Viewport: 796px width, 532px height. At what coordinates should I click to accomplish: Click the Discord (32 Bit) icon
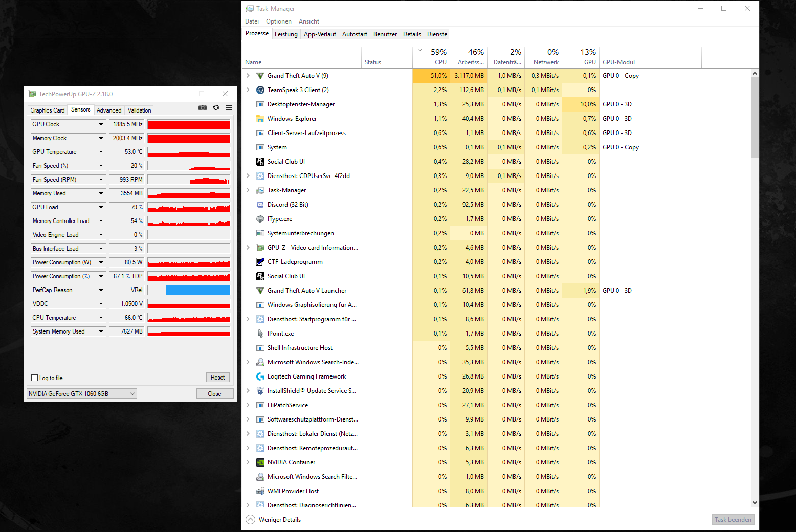tap(260, 205)
